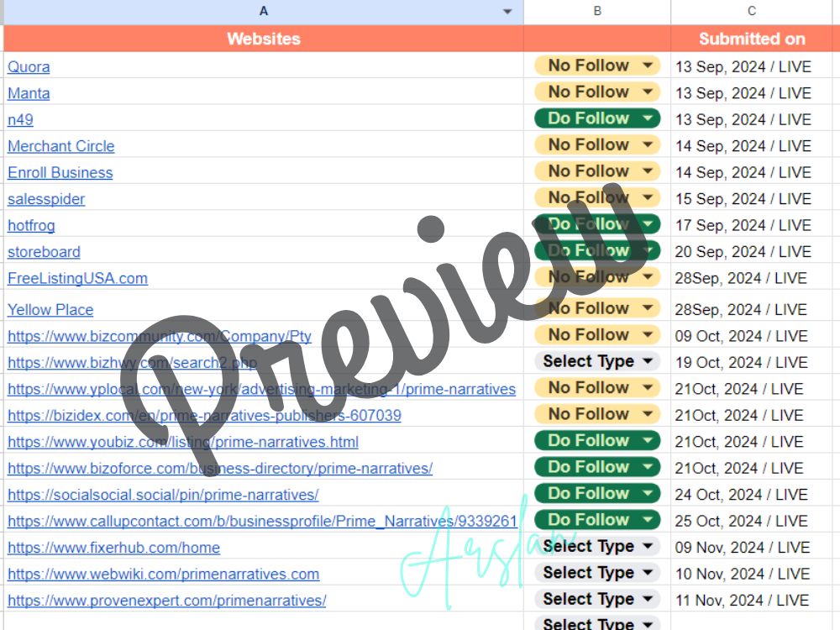The image size is (840, 630).
Task: Open the Do Follow dropdown for youbiz.com row
Action: pos(597,440)
